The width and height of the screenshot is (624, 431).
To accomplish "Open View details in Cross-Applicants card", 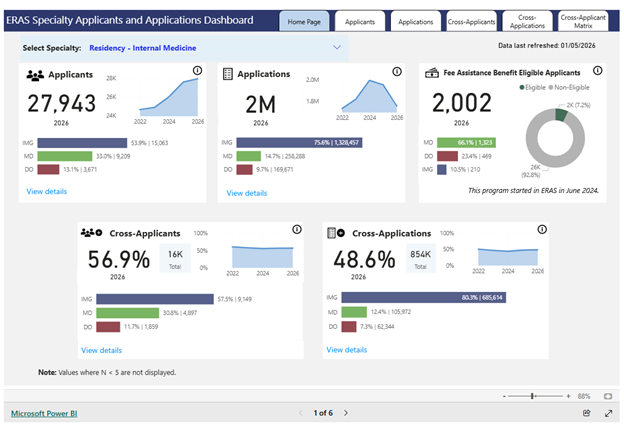I will (101, 350).
